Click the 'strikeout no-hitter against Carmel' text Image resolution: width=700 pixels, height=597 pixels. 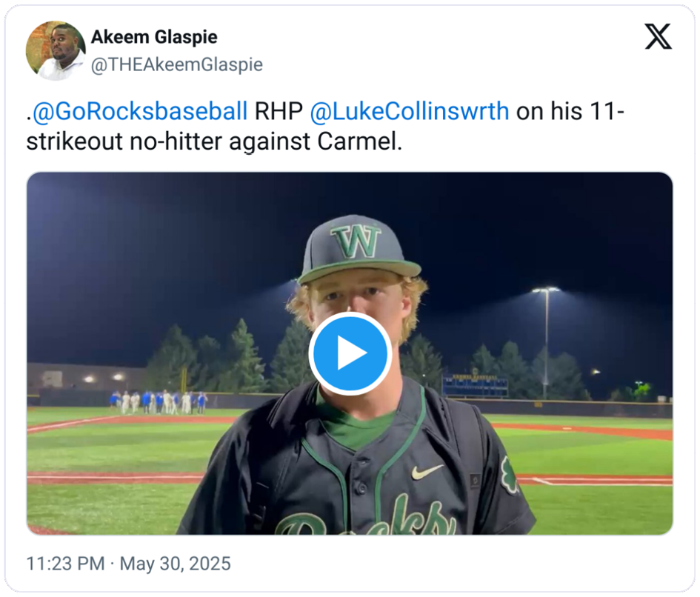click(214, 141)
